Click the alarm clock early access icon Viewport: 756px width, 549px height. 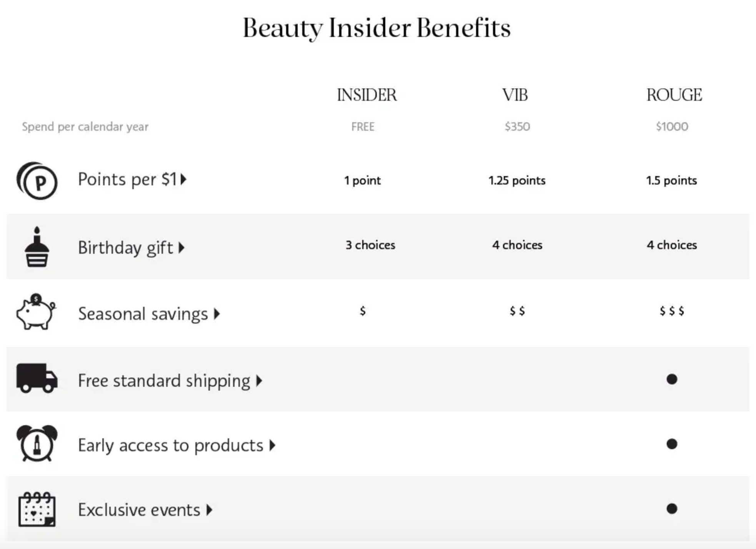pos(37,443)
